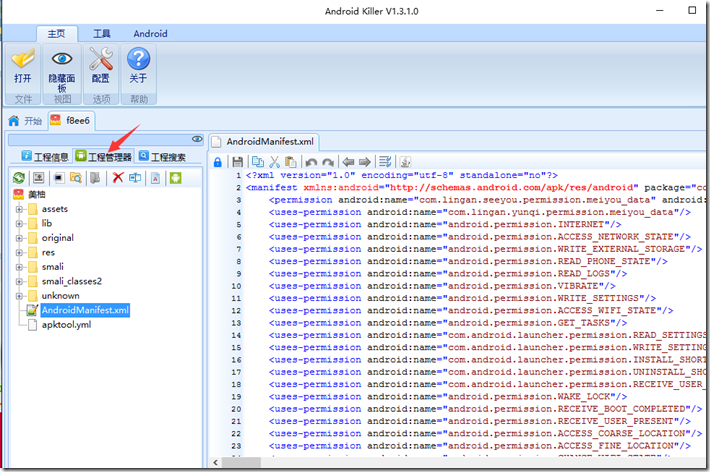Click the navigate forward right arrow icon
710x472 pixels.
(x=365, y=161)
